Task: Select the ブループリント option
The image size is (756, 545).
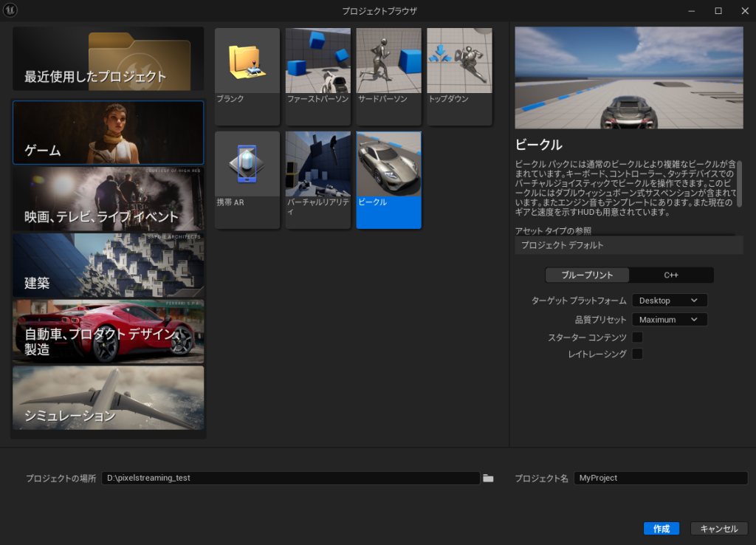Action: [587, 275]
